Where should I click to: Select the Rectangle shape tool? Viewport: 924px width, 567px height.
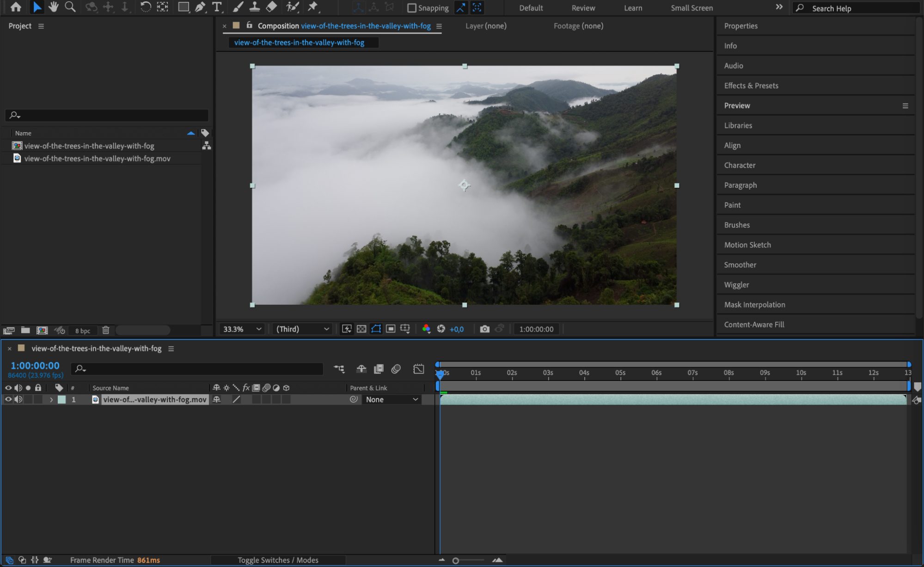184,7
